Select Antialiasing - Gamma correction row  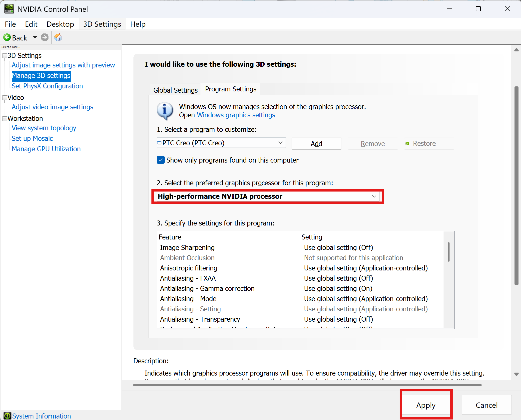(x=300, y=289)
